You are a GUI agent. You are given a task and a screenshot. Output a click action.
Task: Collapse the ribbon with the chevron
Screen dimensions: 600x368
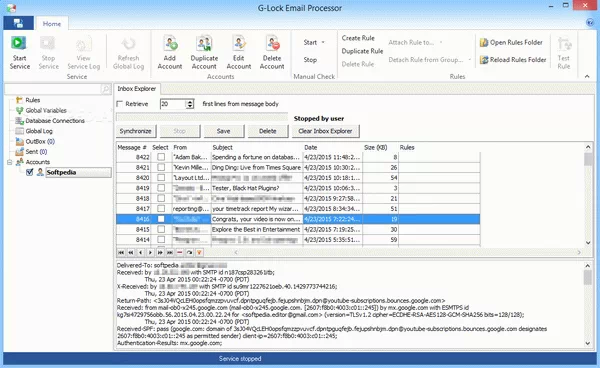pos(587,77)
